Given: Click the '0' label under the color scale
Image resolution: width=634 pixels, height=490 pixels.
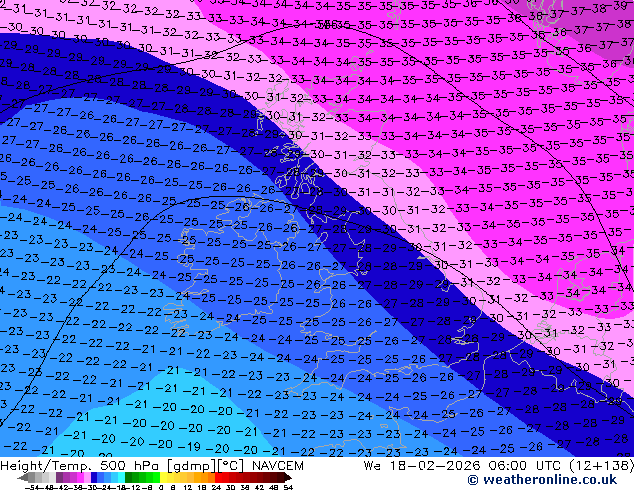Looking at the screenshot, I should click(161, 488).
